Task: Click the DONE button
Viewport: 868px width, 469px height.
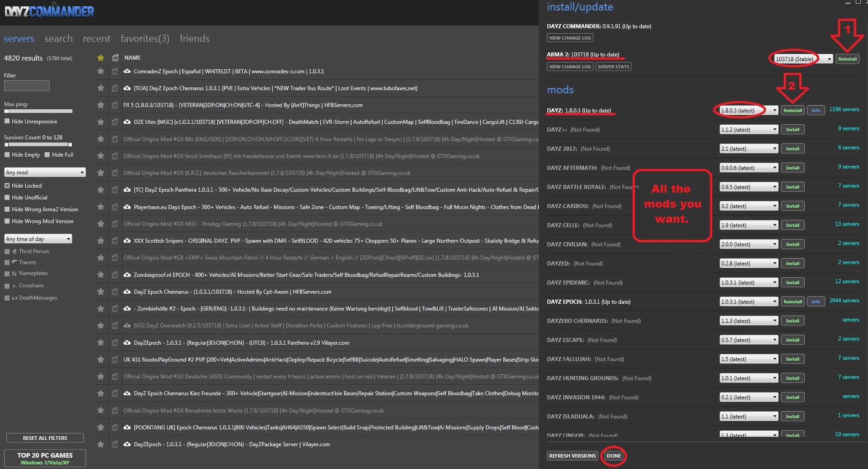Action: (x=614, y=456)
